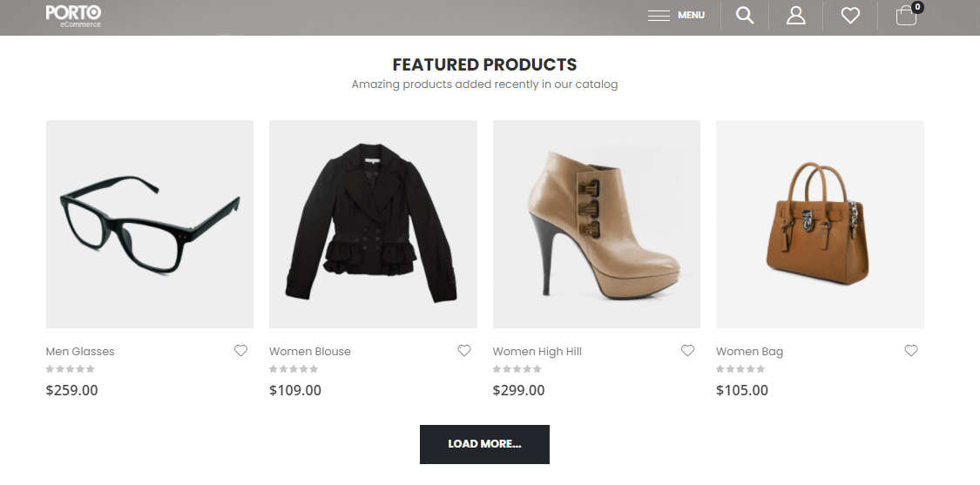Viewport: 980px width, 485px height.
Task: Open the search icon in header
Action: coord(745,15)
